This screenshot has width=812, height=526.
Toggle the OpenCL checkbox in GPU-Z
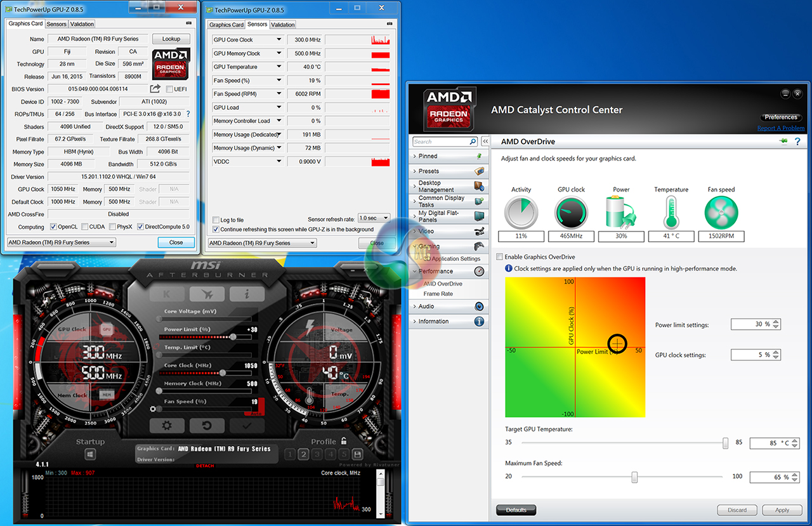click(x=53, y=227)
